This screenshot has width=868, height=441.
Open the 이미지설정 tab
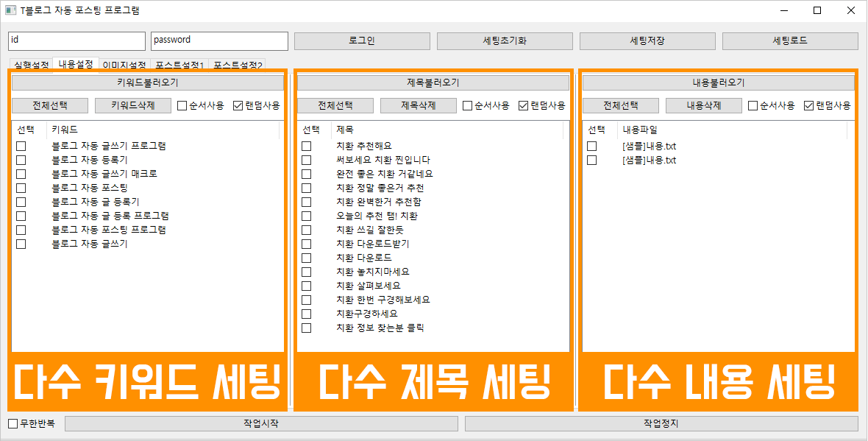(x=124, y=66)
